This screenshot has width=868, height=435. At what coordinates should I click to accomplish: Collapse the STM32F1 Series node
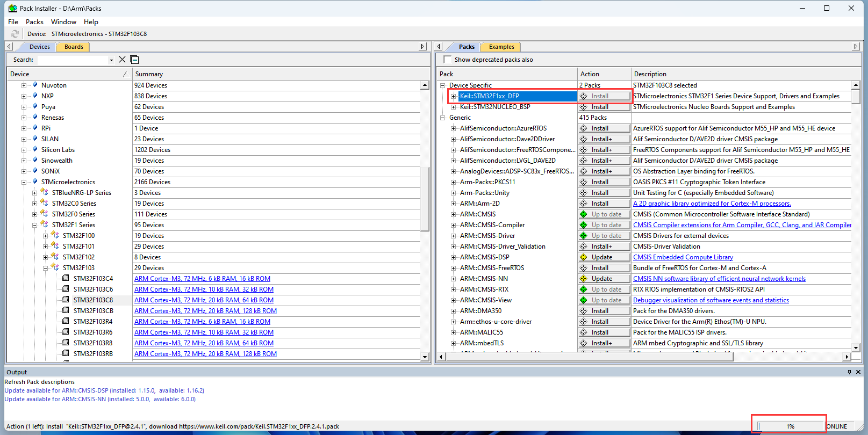coord(34,225)
